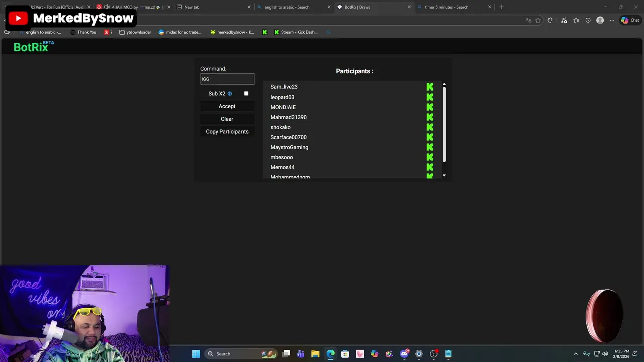Open File Explorer from taskbar
Viewport: 644px width, 362px height.
(x=315, y=354)
